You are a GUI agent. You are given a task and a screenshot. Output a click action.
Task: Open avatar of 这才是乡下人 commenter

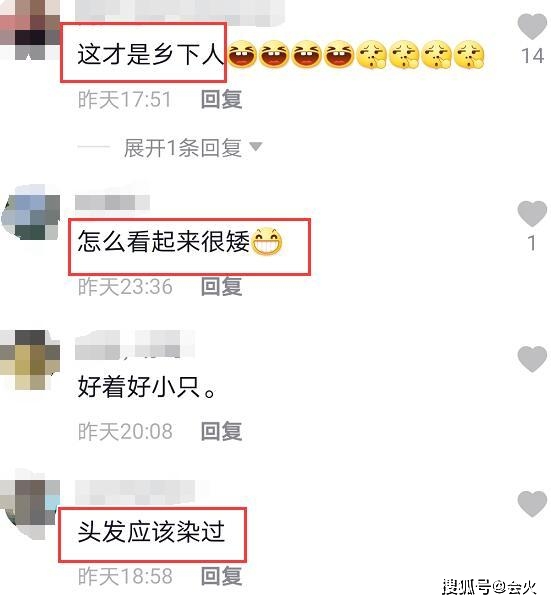[30, 31]
